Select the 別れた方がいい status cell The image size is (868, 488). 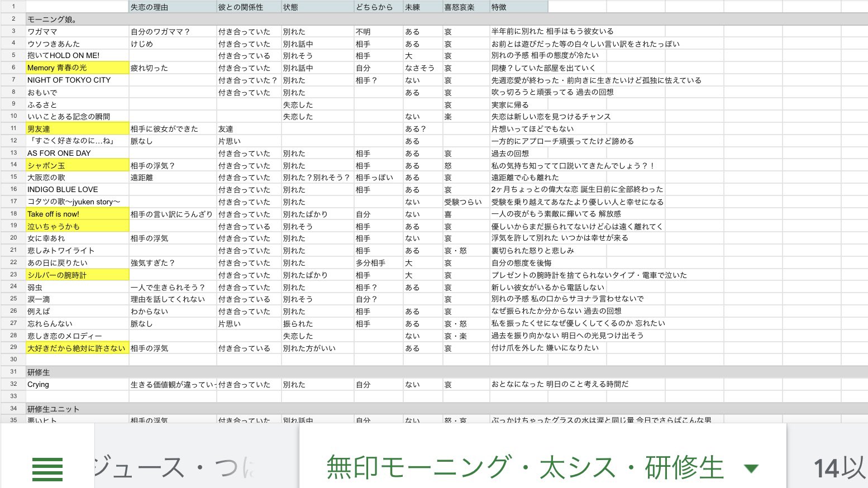point(318,348)
